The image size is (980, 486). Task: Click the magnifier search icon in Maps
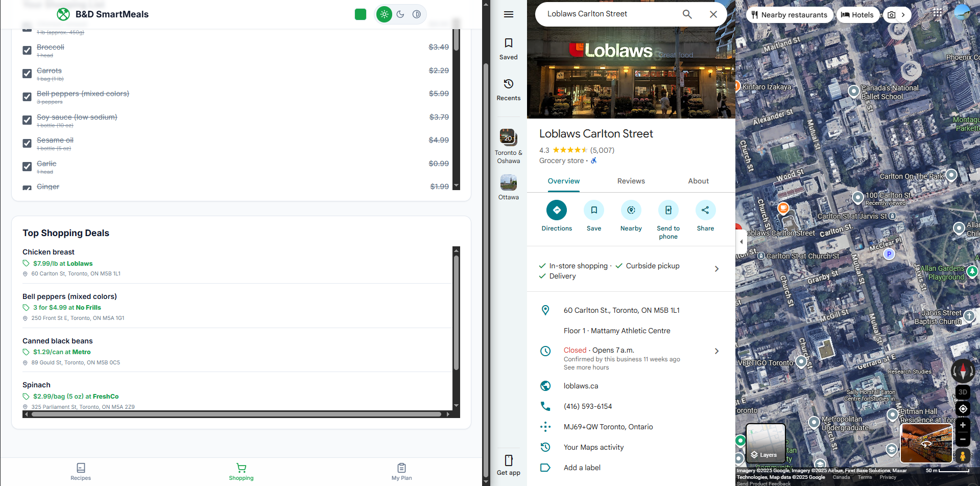pos(687,14)
